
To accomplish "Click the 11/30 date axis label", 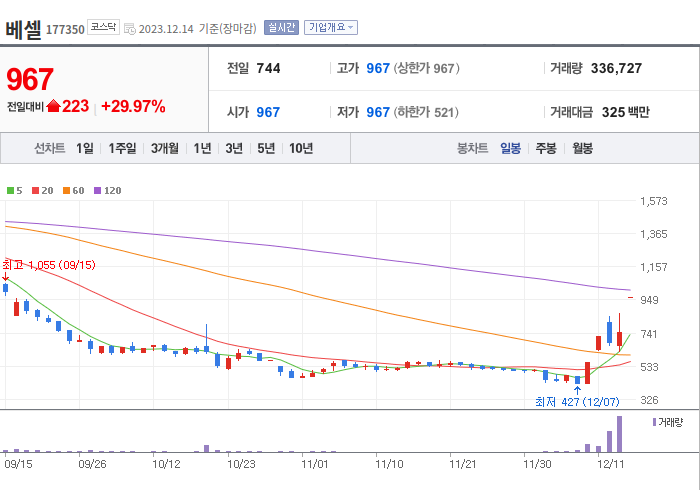I will click(537, 464).
